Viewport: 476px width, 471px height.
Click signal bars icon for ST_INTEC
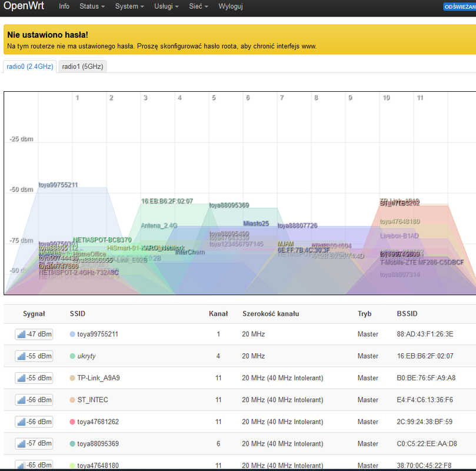coord(22,400)
